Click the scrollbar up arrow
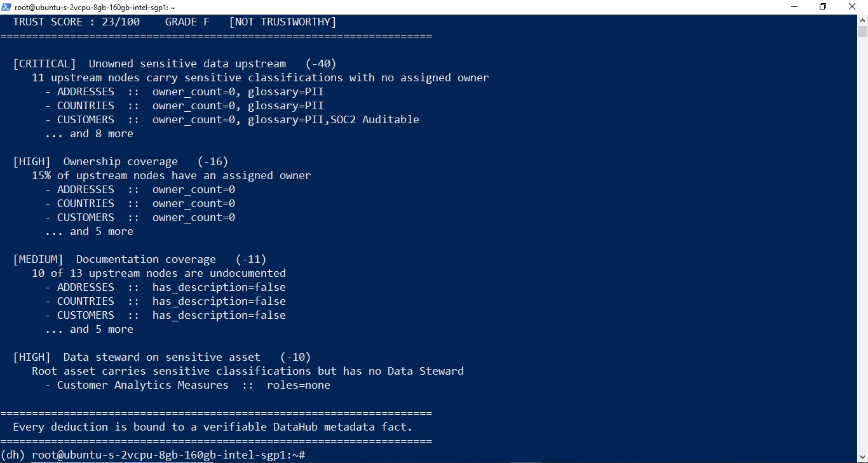 point(862,20)
